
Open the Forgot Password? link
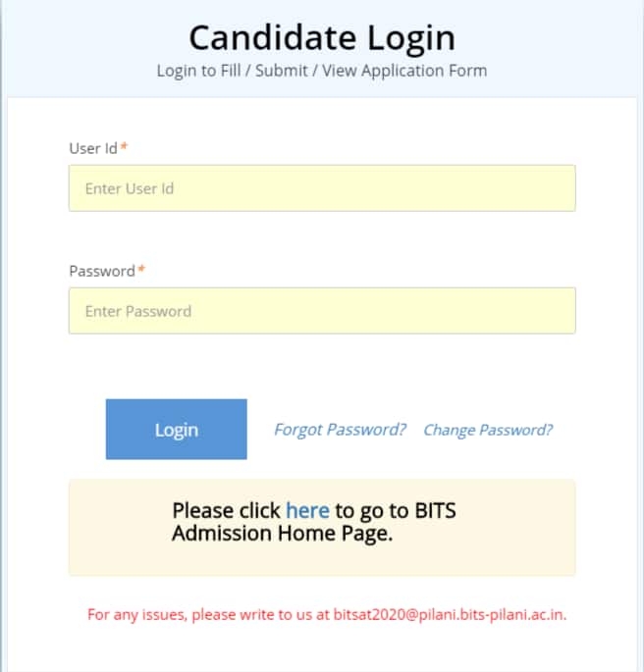340,430
